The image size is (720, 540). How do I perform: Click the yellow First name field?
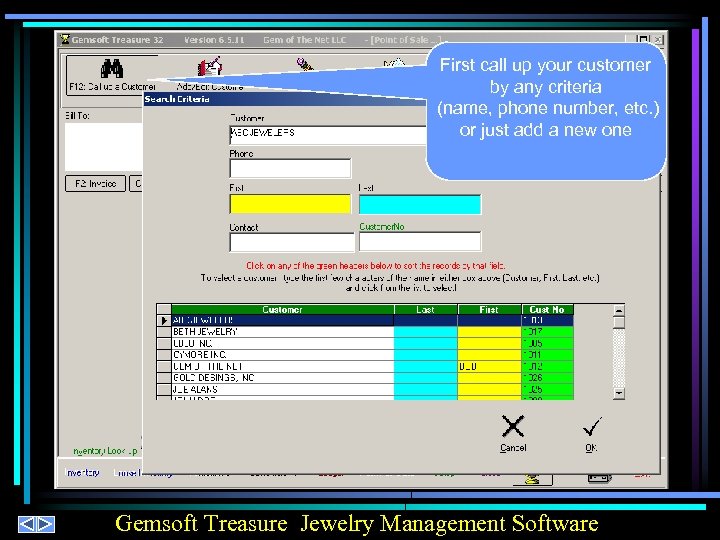(290, 204)
